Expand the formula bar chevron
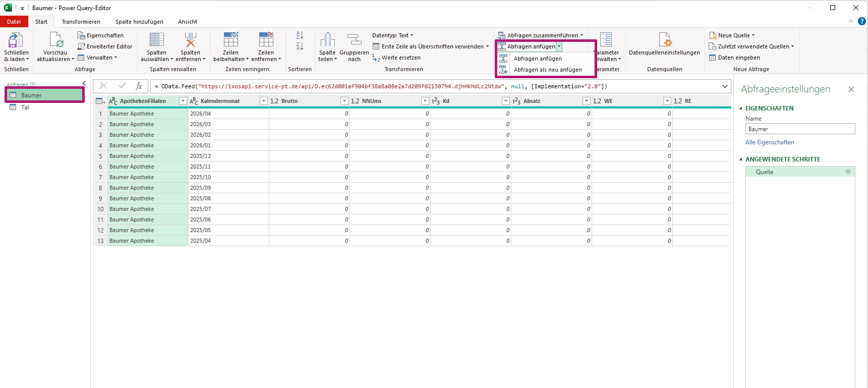868x388 pixels. click(x=725, y=86)
